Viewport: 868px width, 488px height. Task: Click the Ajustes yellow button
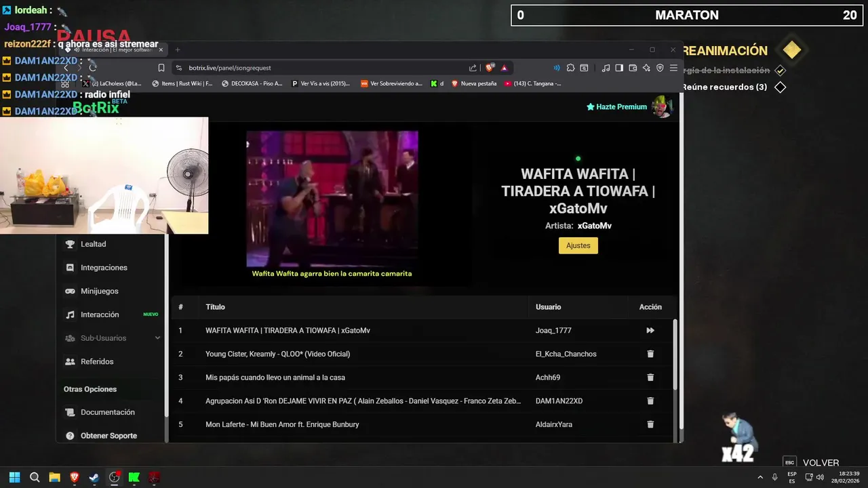[578, 245]
